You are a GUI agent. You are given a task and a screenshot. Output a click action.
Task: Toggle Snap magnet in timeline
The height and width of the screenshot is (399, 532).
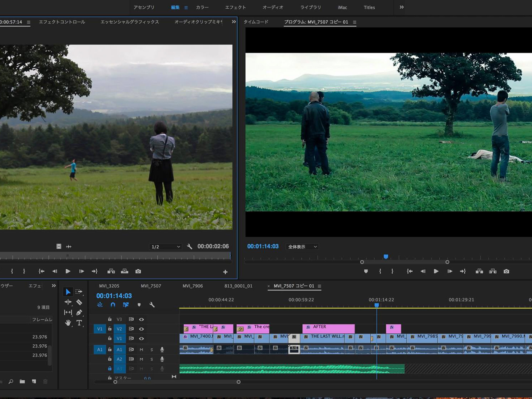113,305
